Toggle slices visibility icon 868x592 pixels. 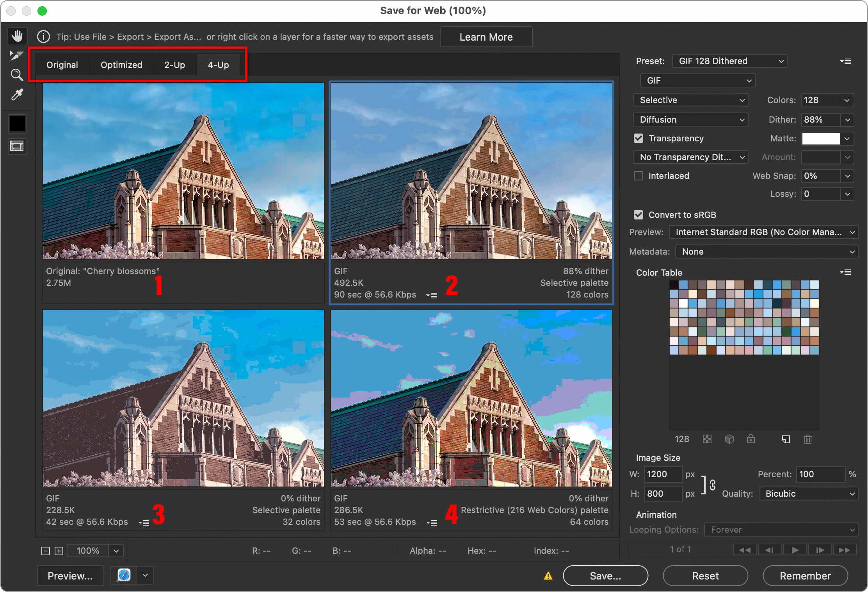tap(17, 146)
